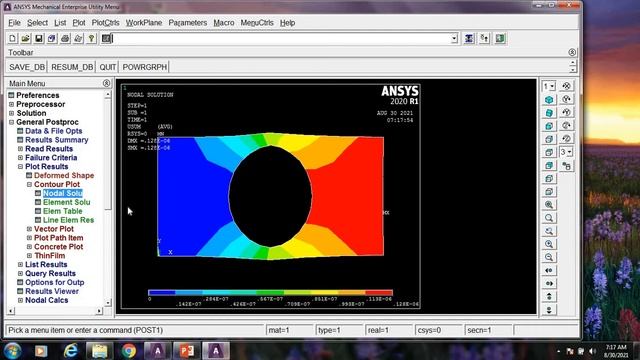
Task: Collapse the Main Menu panel circle button
Action: (x=107, y=83)
